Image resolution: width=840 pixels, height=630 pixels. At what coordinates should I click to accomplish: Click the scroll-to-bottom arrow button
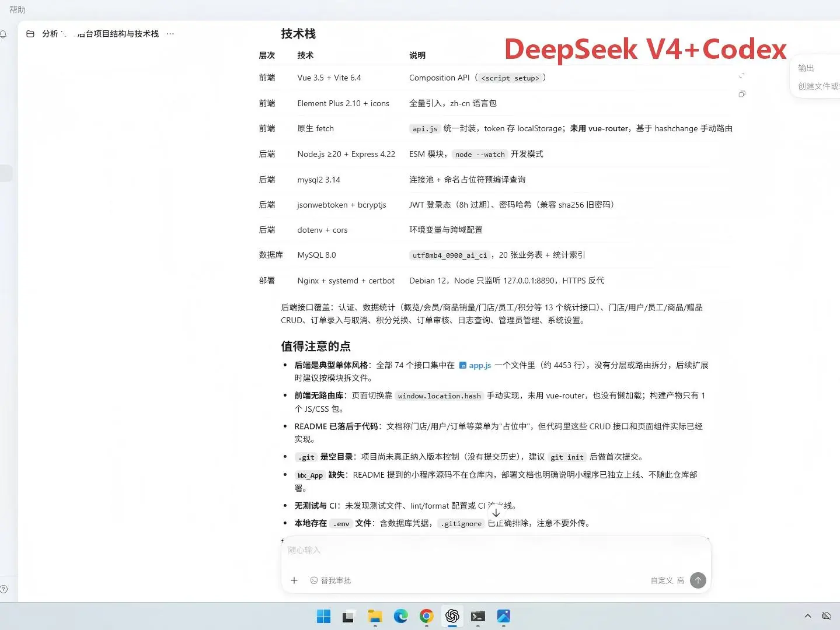point(496,513)
